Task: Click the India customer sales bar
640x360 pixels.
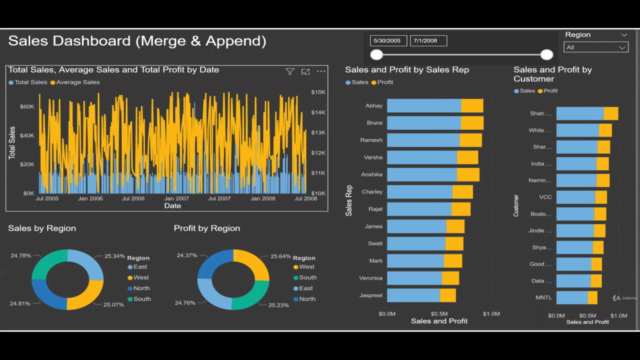Action: coord(577,164)
